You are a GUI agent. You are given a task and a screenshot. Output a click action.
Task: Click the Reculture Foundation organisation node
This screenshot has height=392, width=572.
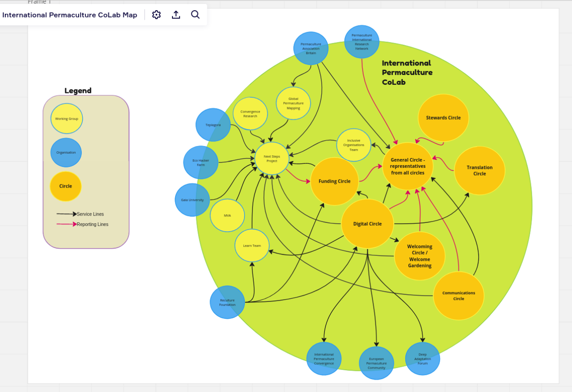pyautogui.click(x=227, y=302)
